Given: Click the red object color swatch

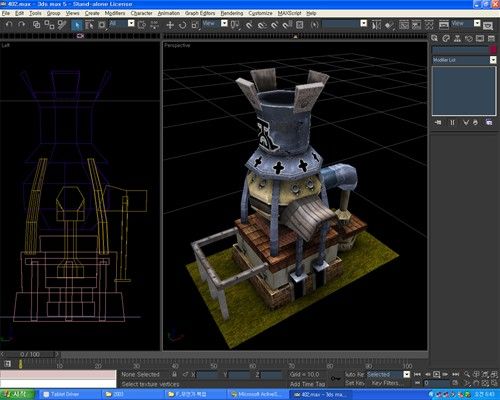Looking at the screenshot, I should click(493, 50).
